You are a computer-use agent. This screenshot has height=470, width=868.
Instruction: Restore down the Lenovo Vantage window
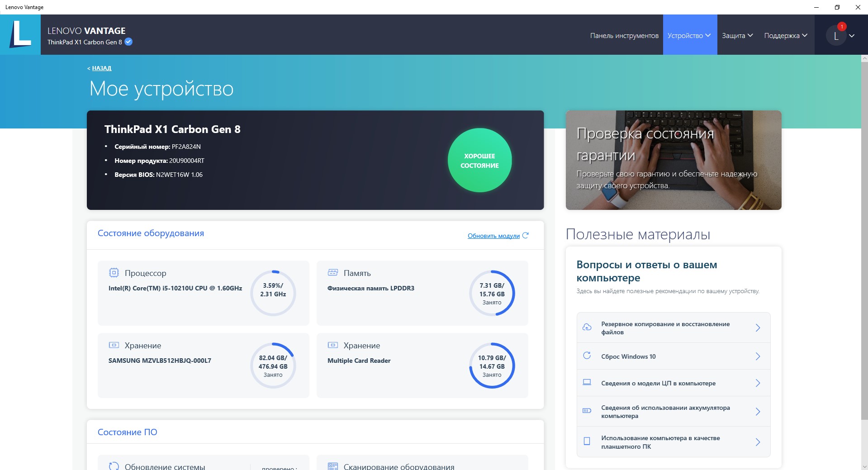[837, 7]
